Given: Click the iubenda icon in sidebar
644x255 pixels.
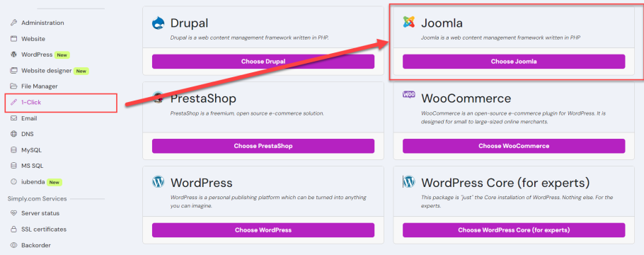Looking at the screenshot, I should pos(13,182).
